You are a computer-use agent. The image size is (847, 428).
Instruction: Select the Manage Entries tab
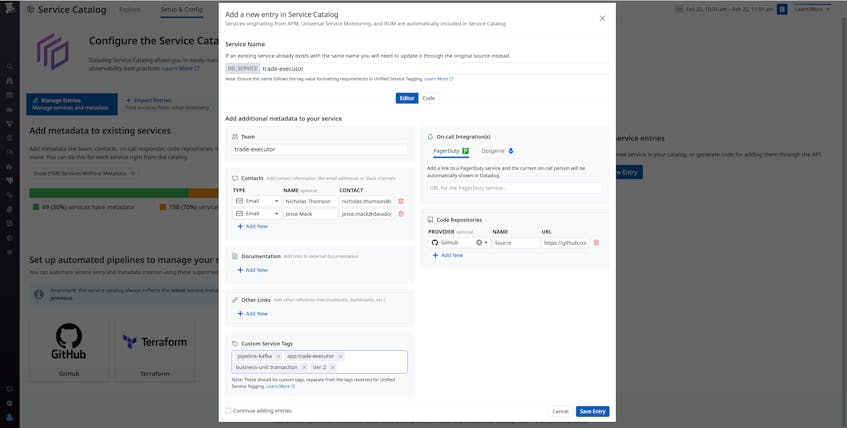(x=72, y=104)
